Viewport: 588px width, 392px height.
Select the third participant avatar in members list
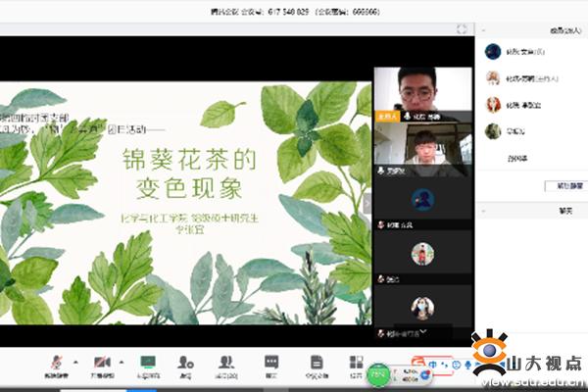click(493, 105)
